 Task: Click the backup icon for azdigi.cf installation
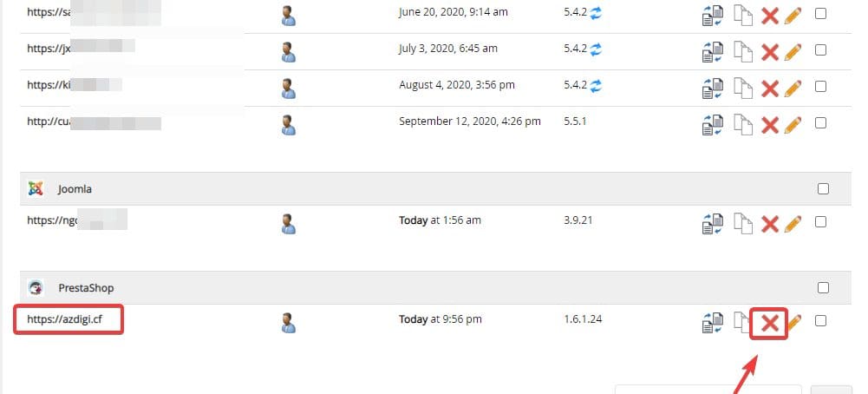pyautogui.click(x=712, y=324)
